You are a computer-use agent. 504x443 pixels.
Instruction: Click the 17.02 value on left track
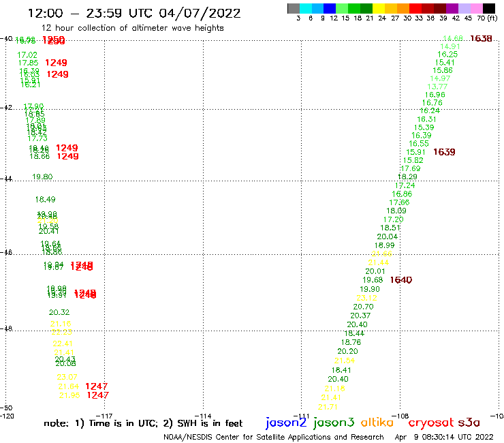27,55
